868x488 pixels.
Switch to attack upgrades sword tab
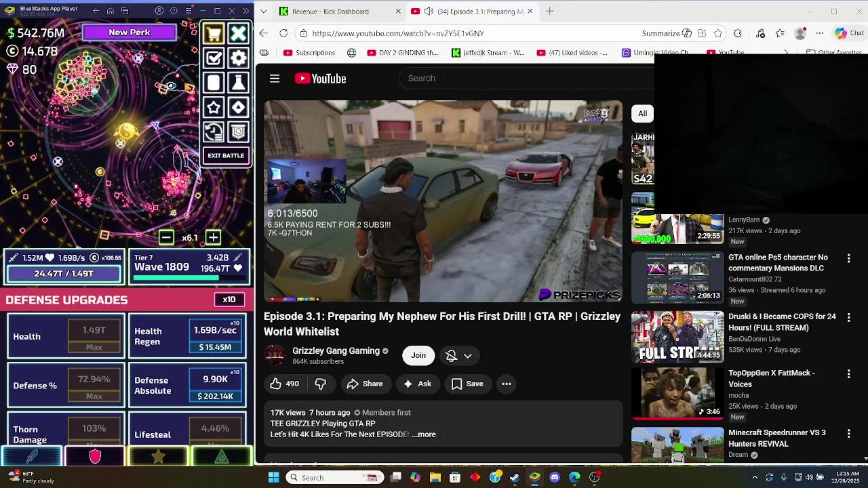[31, 456]
